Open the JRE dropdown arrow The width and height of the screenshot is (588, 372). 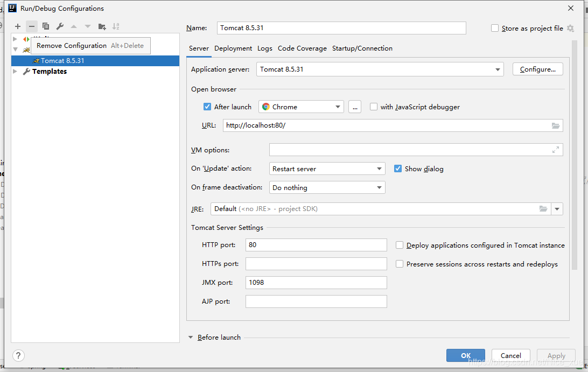557,209
